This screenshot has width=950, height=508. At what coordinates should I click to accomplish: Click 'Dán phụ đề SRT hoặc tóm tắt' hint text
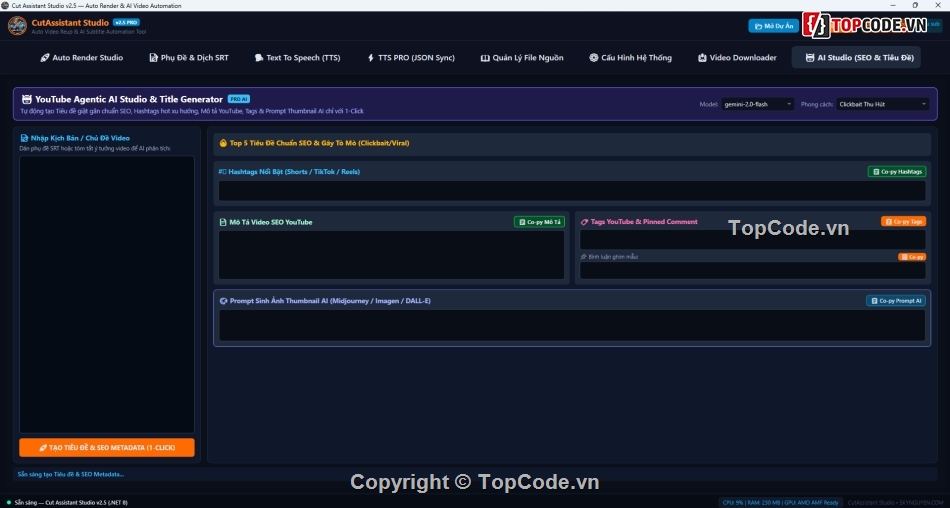[x=95, y=149]
